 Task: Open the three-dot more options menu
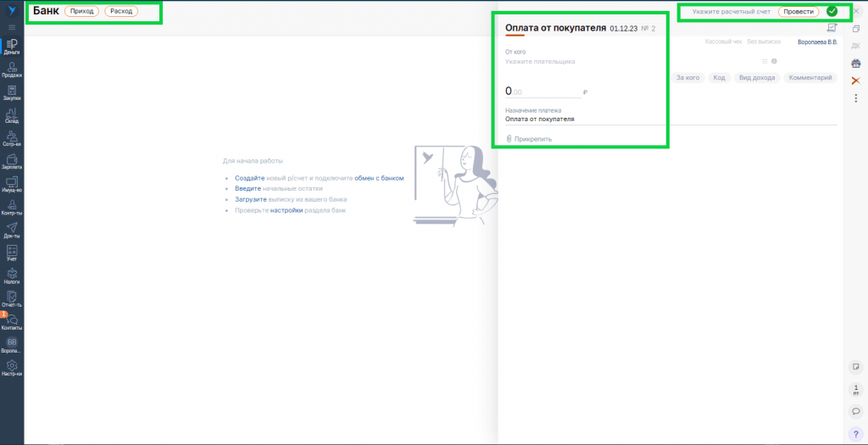855,98
